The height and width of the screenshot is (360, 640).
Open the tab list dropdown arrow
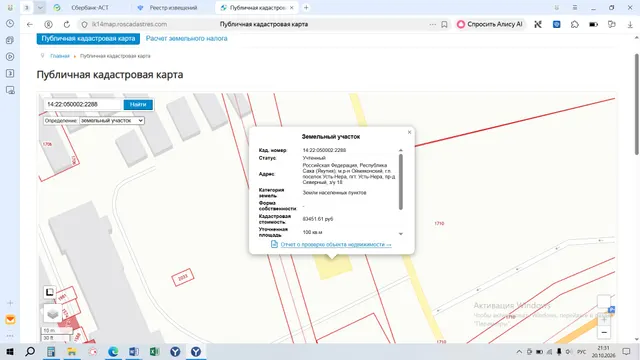point(40,8)
